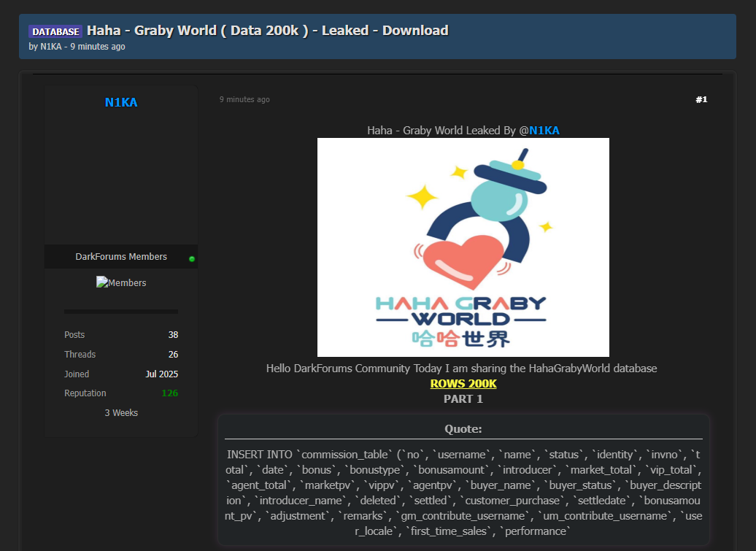Screen dimensions: 756x551
Task: Click the 'PART 1' heading
Action: (x=463, y=399)
